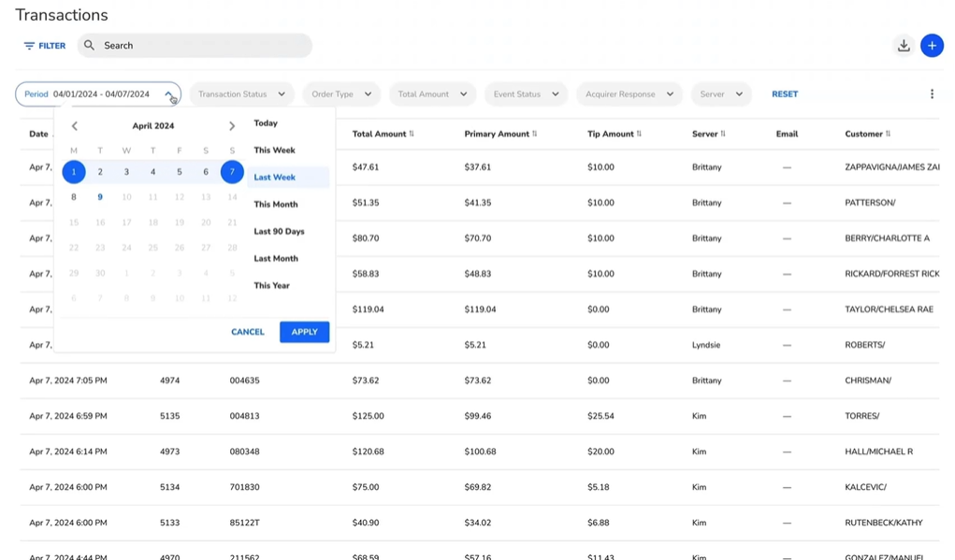Sort by Tip Amount column
The width and height of the screenshot is (955, 560).
(x=614, y=134)
